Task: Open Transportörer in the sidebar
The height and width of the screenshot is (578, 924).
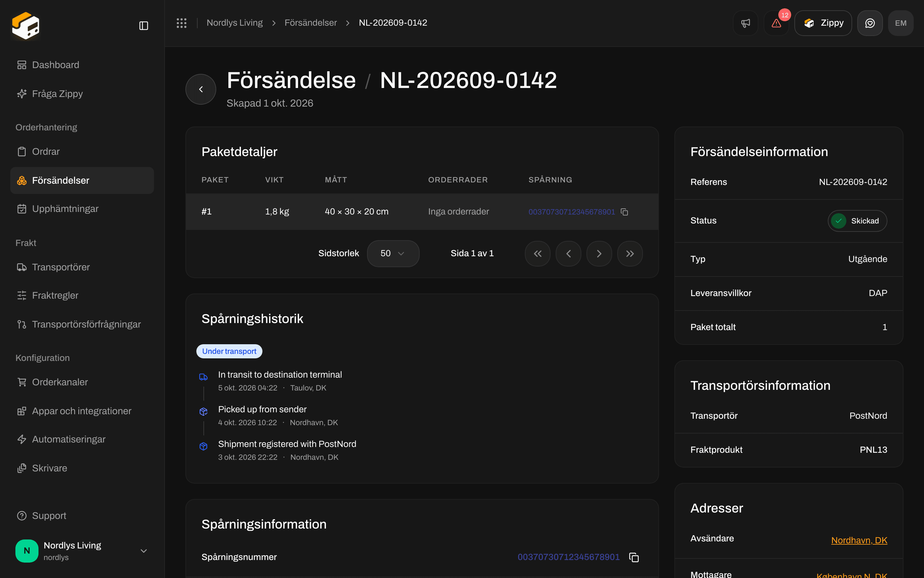Action: point(82,267)
